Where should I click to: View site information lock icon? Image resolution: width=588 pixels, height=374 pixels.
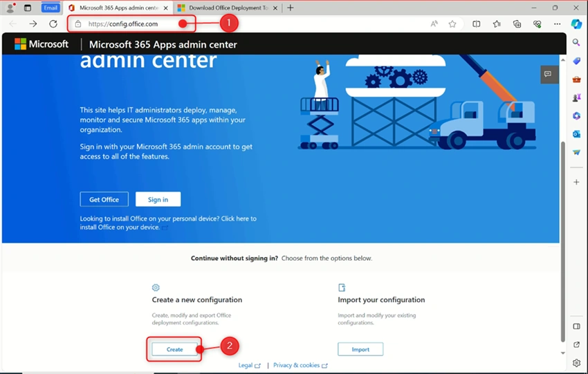pos(78,24)
